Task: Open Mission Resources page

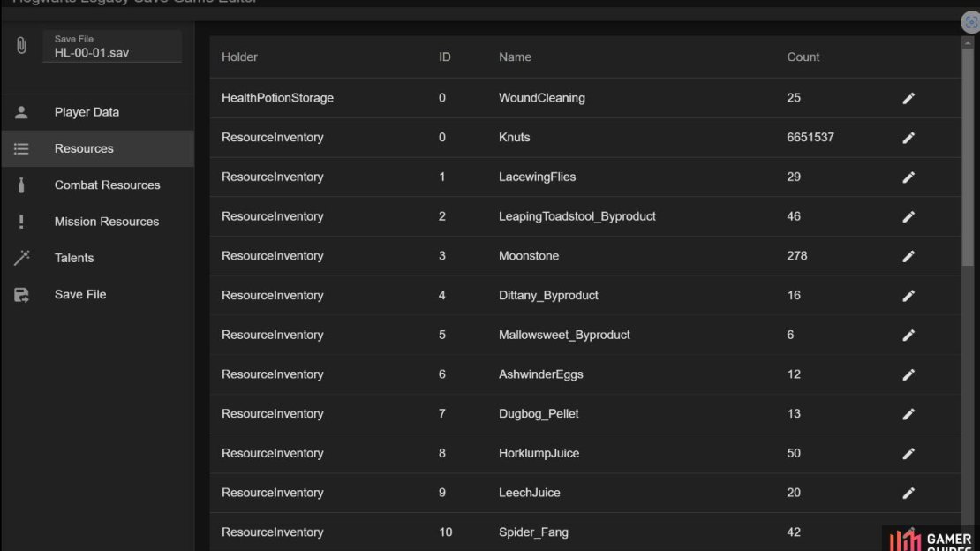Action: (97, 222)
